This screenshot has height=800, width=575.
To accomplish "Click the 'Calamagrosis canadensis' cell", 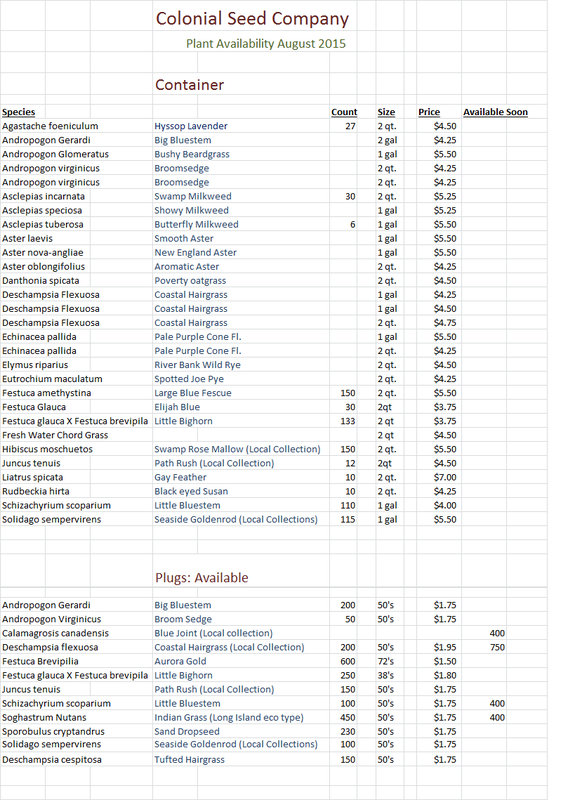I will pyautogui.click(x=55, y=633).
